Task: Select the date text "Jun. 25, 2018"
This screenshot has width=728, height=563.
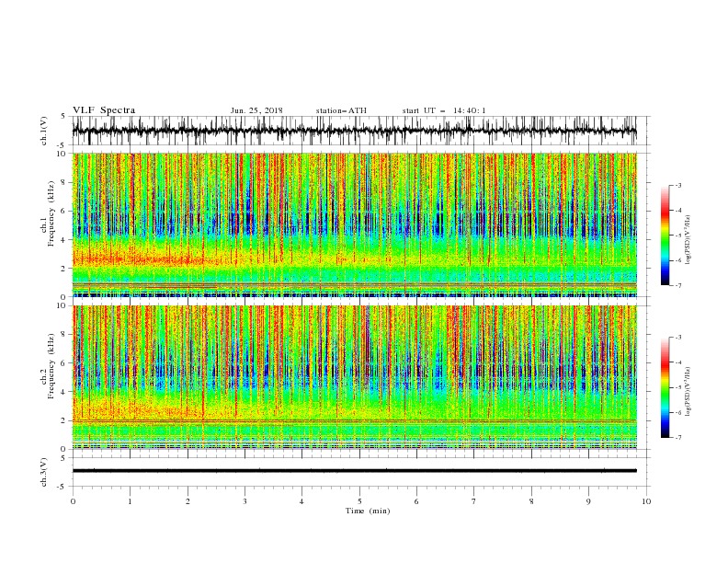Action: click(x=256, y=110)
